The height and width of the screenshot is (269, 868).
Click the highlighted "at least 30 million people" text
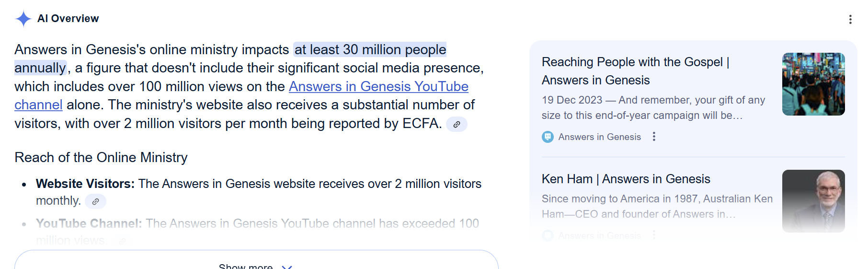(x=370, y=50)
